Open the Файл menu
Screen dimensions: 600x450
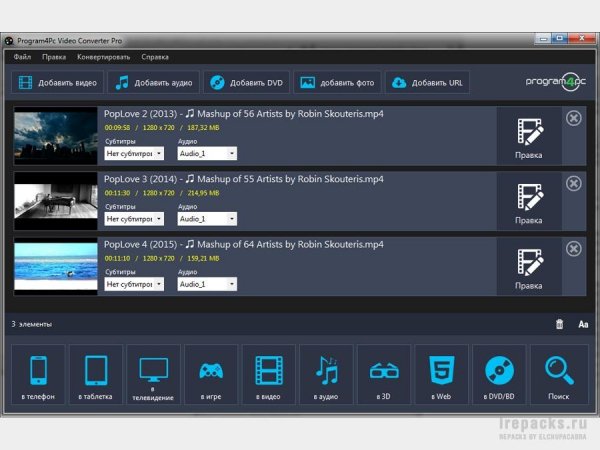pos(22,57)
